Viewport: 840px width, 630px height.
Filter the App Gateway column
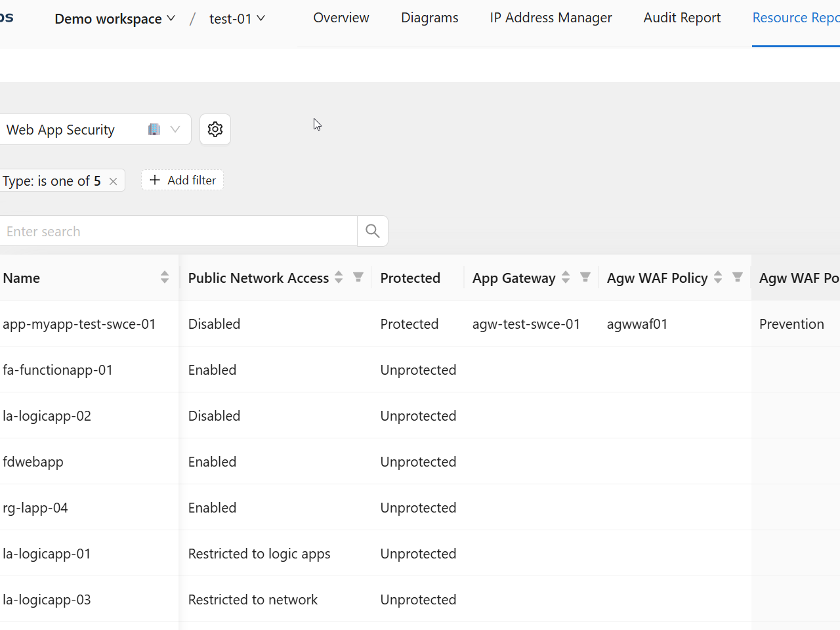(585, 277)
